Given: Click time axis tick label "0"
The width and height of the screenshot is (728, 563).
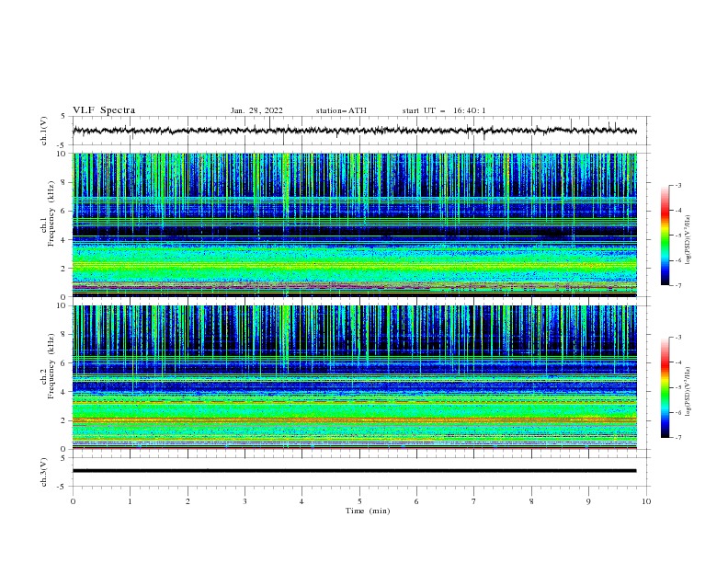Looking at the screenshot, I should tap(73, 501).
